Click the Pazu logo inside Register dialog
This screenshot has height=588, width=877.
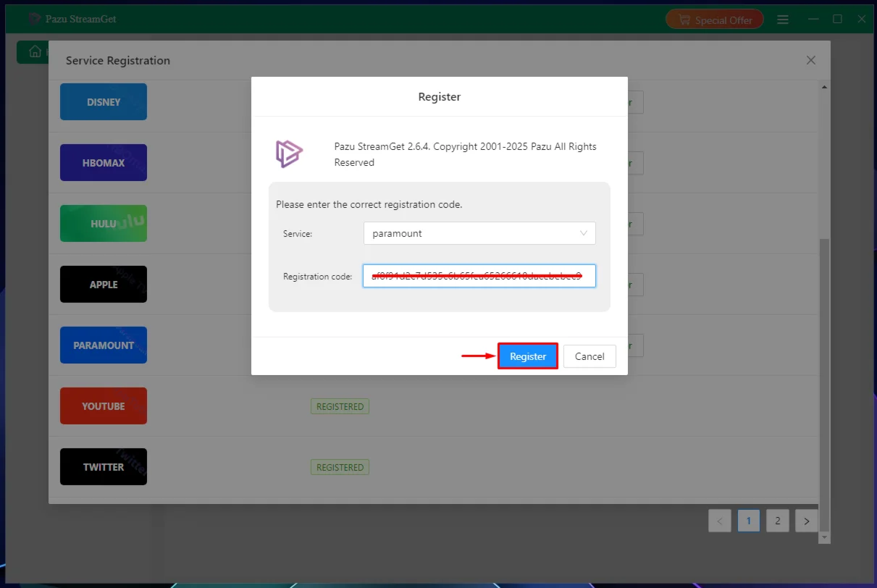[x=289, y=154]
